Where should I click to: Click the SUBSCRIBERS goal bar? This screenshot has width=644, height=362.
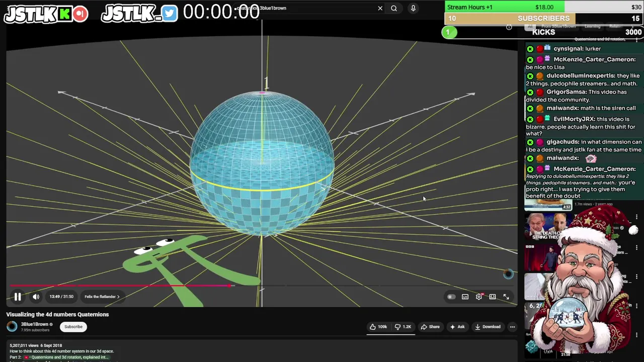[544, 19]
